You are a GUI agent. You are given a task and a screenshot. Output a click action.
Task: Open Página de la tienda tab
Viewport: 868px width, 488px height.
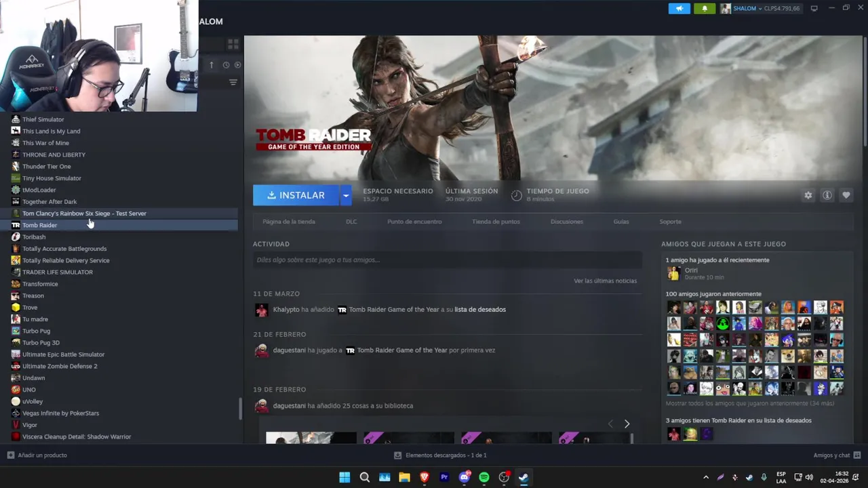289,222
